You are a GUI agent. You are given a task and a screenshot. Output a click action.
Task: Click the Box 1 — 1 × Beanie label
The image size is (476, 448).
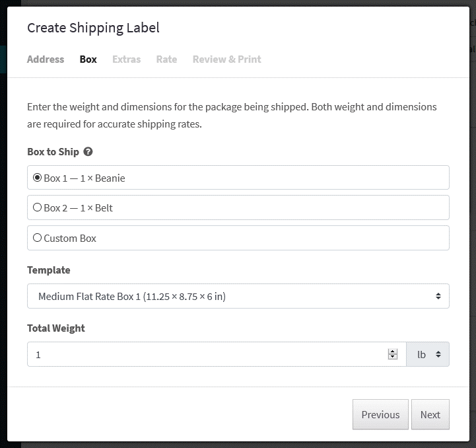point(85,178)
